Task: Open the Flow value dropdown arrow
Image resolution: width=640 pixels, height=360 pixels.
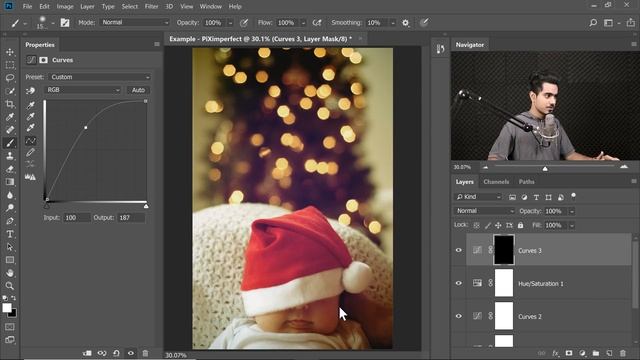Action: tap(303, 23)
